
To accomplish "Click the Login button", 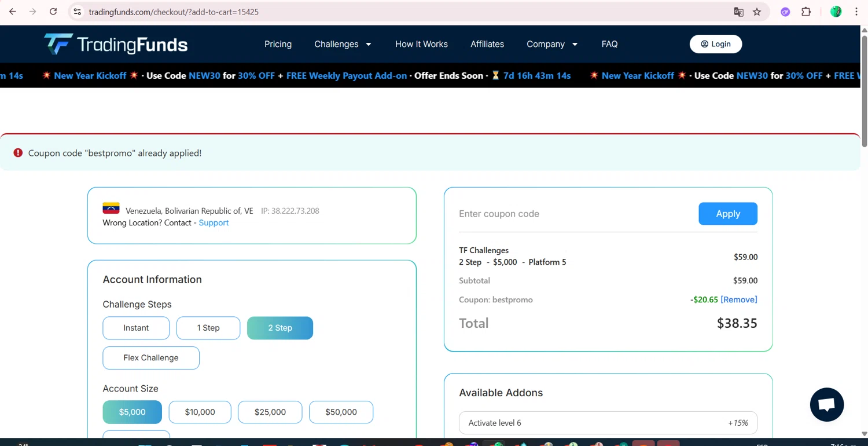I will 716,44.
